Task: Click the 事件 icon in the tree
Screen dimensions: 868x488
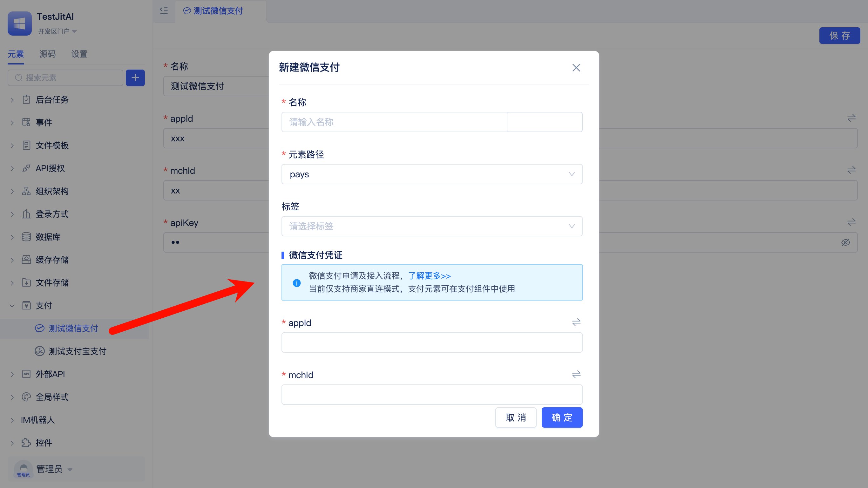Action: (26, 122)
